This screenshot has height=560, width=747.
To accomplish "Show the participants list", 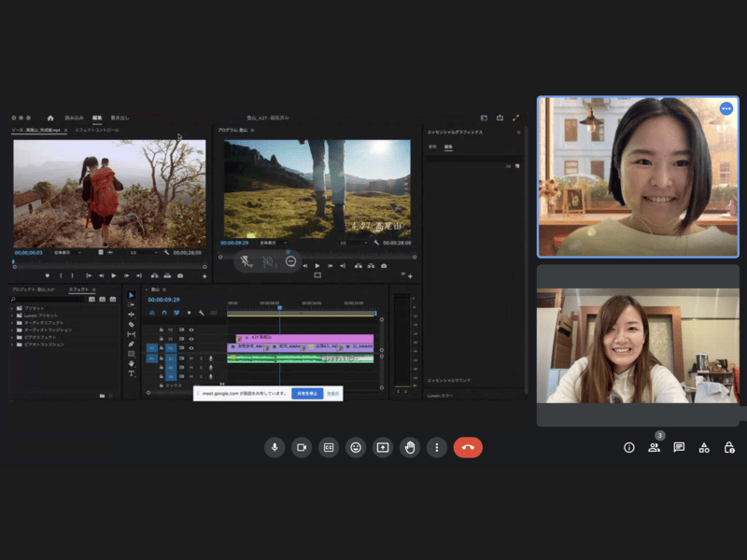I will click(x=654, y=447).
